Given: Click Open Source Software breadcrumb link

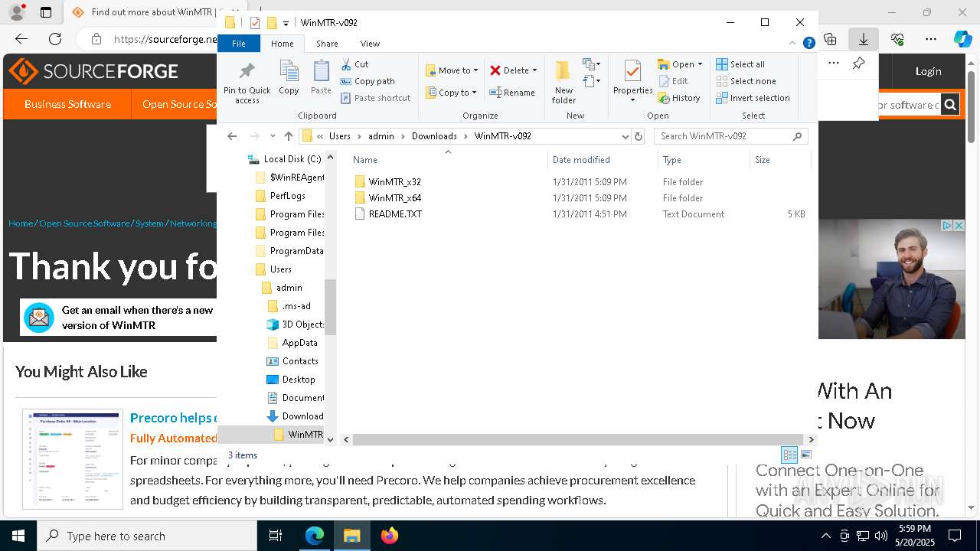Looking at the screenshot, I should coord(84,223).
